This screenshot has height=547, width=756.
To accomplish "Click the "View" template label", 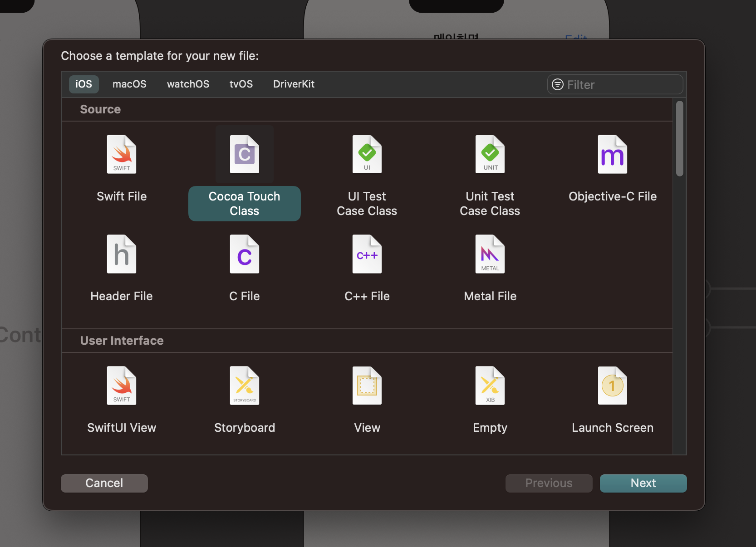I will pos(367,428).
